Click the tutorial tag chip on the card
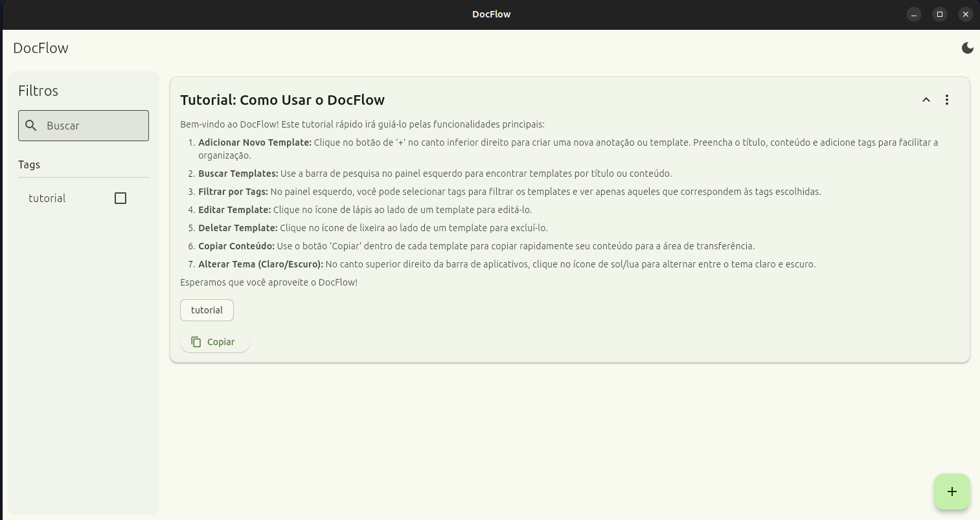The image size is (980, 520). [207, 310]
